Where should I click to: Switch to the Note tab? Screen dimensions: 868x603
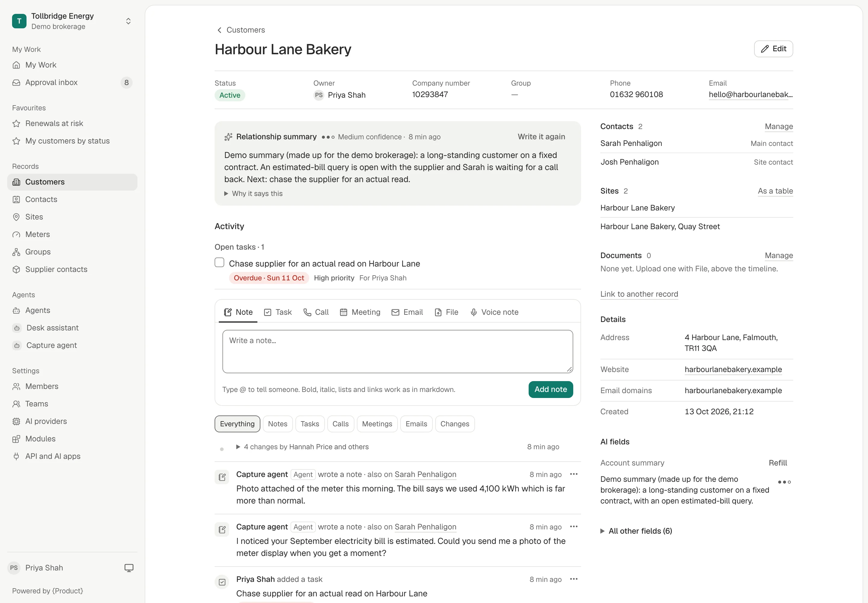coord(238,312)
